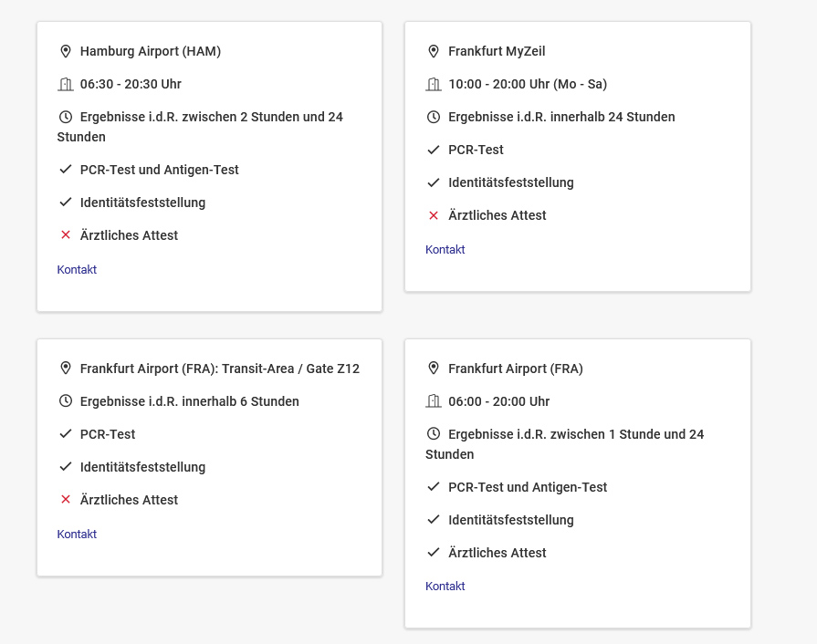The width and height of the screenshot is (817, 644).
Task: Click the door icon next to 06:30 - 20:30 Uhr
Action: click(66, 84)
